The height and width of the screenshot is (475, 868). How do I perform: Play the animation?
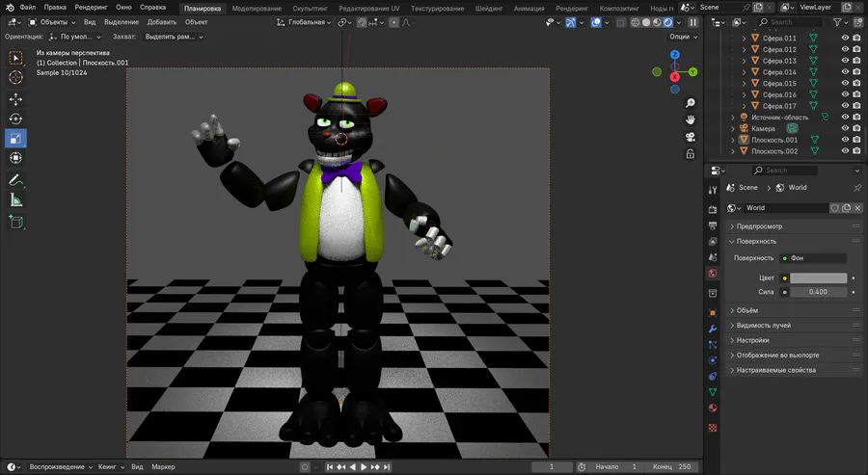[x=364, y=466]
